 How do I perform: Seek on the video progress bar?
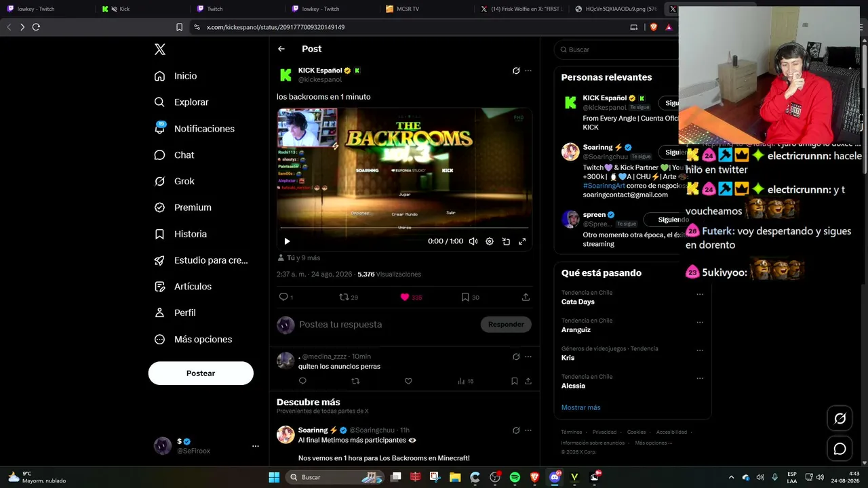point(404,228)
